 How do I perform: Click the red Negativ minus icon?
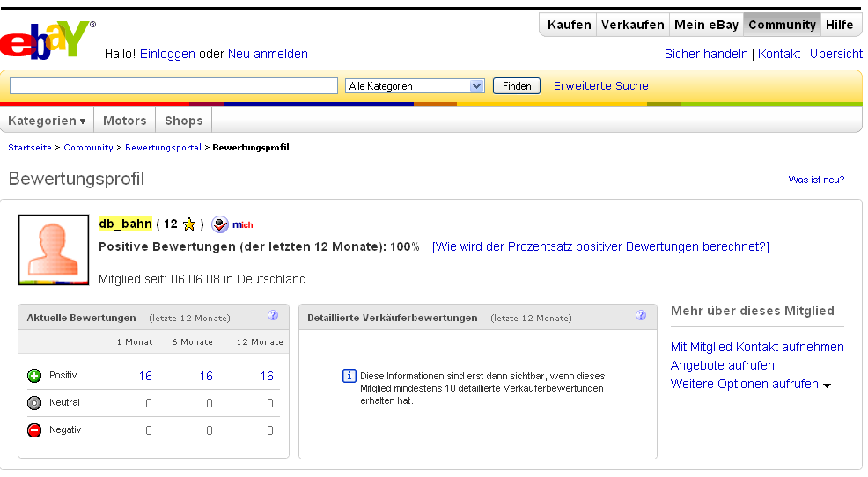click(34, 430)
